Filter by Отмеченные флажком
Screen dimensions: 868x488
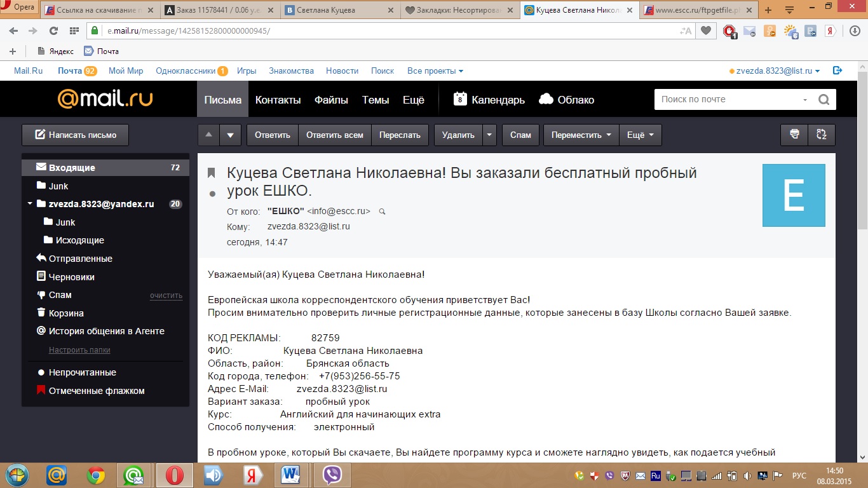click(x=97, y=391)
